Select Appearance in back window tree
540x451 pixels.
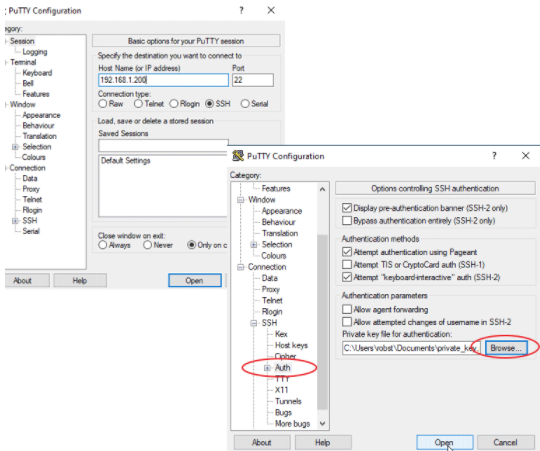[x=41, y=115]
